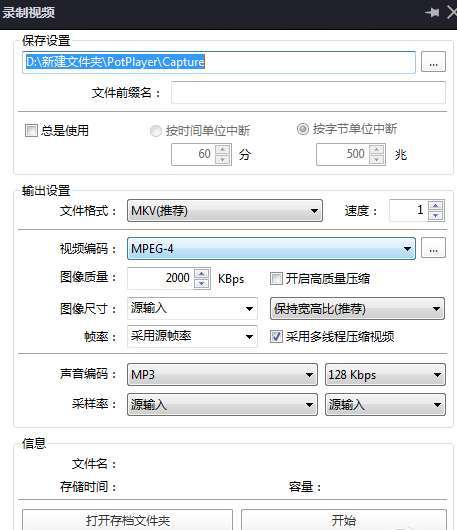This screenshot has height=530, width=457.
Task: Click the 文件前缀名 input field
Action: tap(308, 92)
